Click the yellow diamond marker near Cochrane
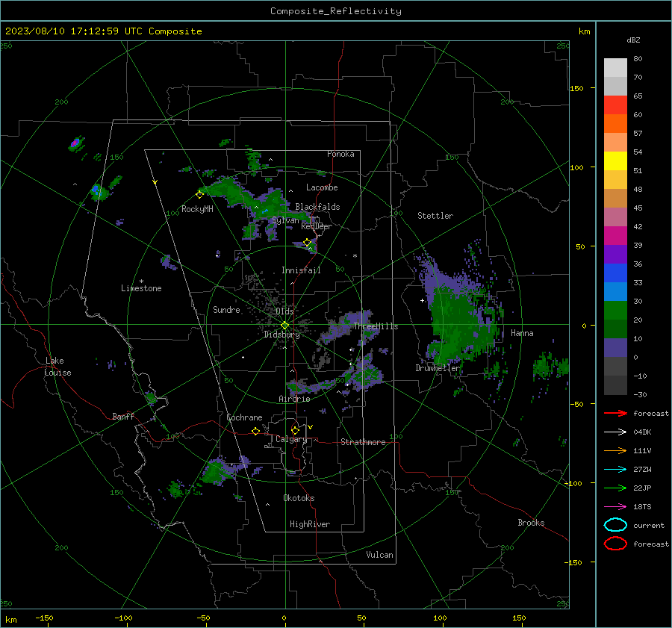Image resolution: width=672 pixels, height=628 pixels. (255, 431)
